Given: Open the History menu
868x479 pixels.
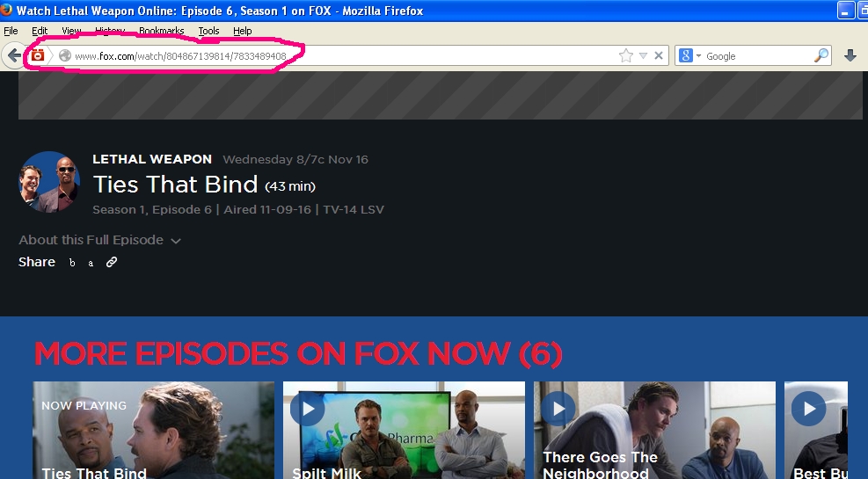Looking at the screenshot, I should (110, 31).
